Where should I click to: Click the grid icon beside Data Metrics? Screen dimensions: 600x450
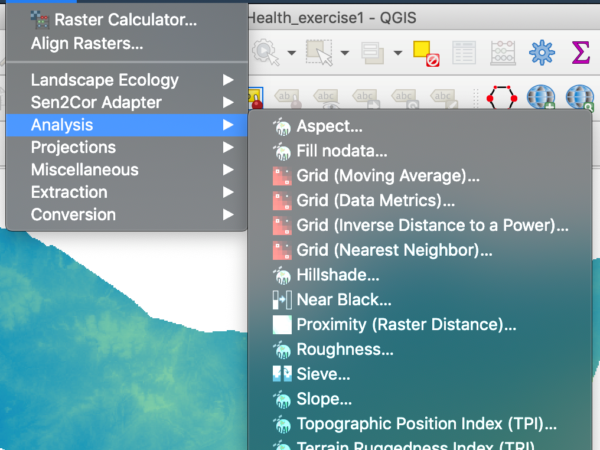tap(282, 201)
